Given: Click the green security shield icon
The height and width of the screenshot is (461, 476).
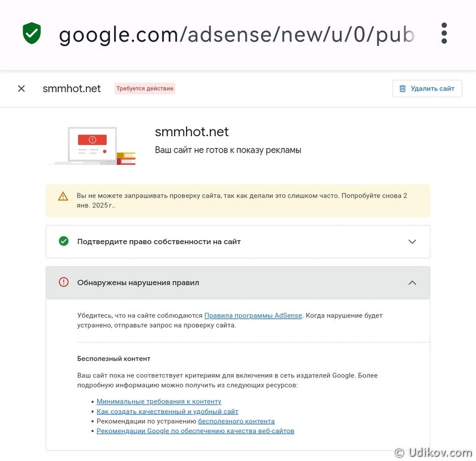Looking at the screenshot, I should click(x=32, y=34).
